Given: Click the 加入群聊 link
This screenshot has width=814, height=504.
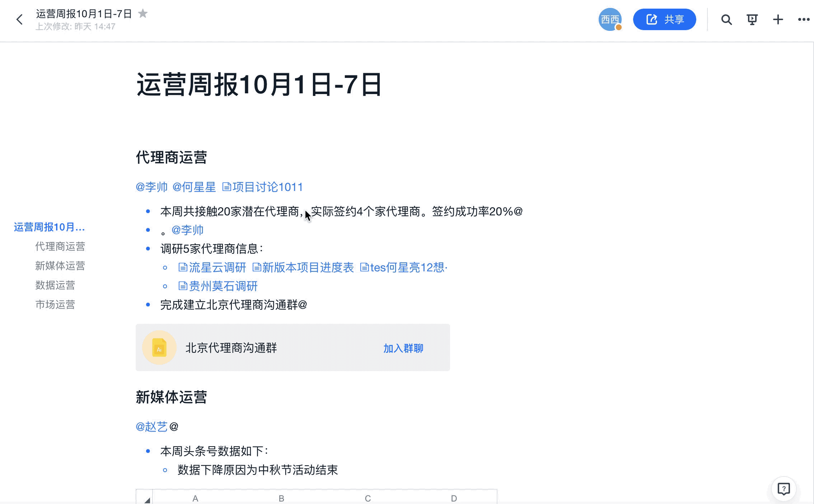Looking at the screenshot, I should [403, 348].
